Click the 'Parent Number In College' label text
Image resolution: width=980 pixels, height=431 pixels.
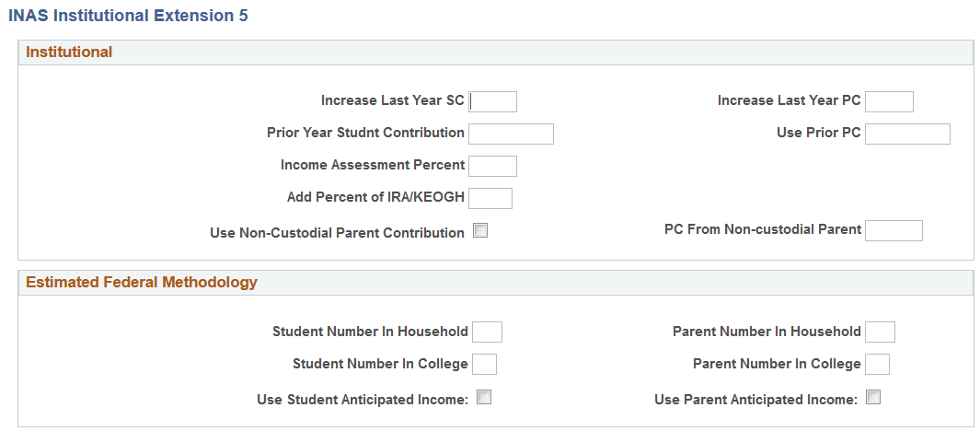[777, 364]
